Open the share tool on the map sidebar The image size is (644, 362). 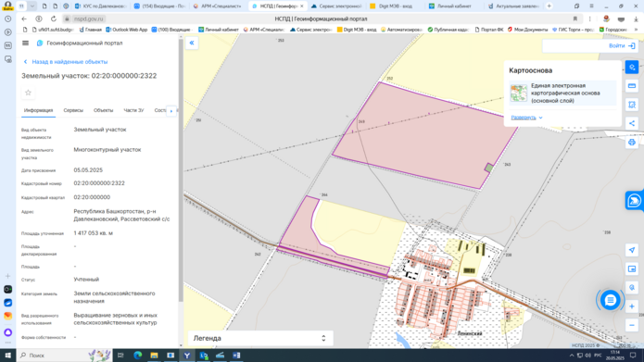[632, 123]
